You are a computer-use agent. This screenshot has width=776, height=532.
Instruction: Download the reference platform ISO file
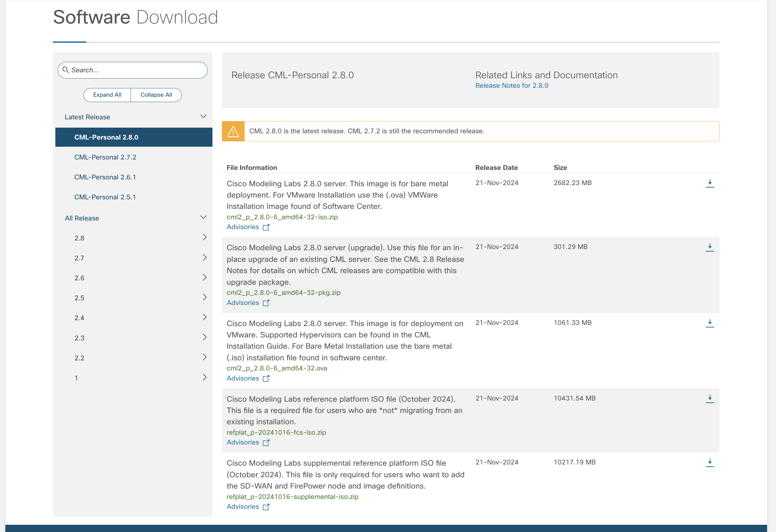point(710,398)
